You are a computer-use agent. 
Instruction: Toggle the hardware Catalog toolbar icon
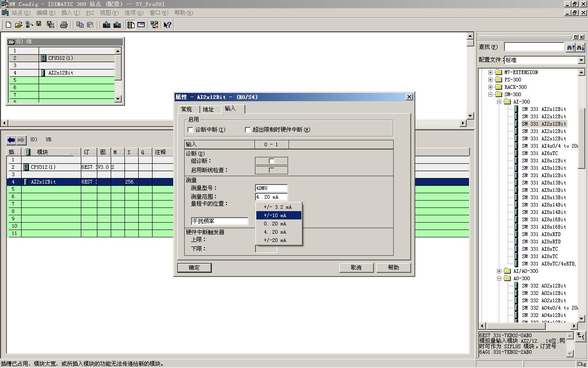[x=131, y=25]
